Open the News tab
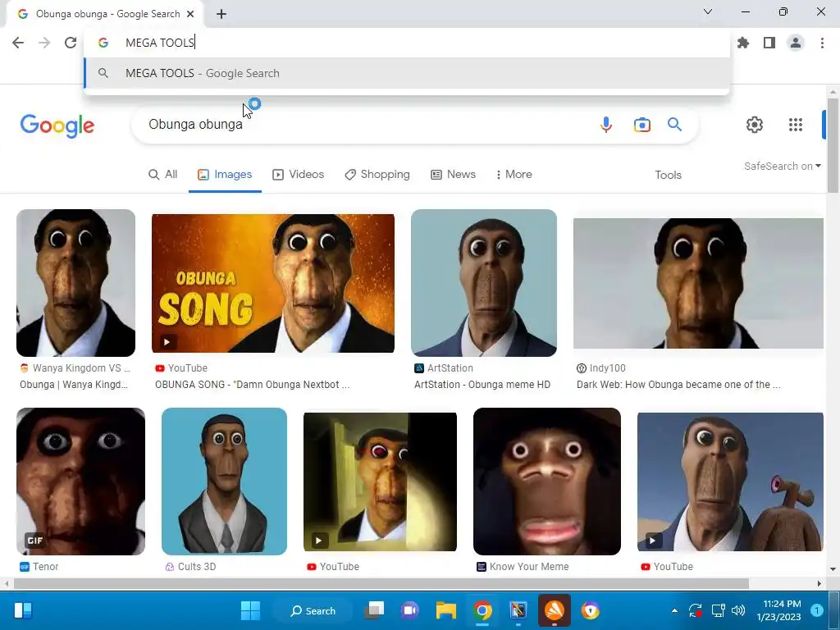The width and height of the screenshot is (840, 630). click(453, 175)
